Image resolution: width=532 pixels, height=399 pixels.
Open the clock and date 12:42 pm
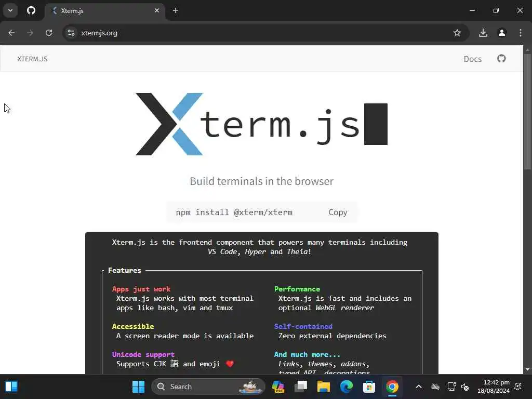coord(494,387)
